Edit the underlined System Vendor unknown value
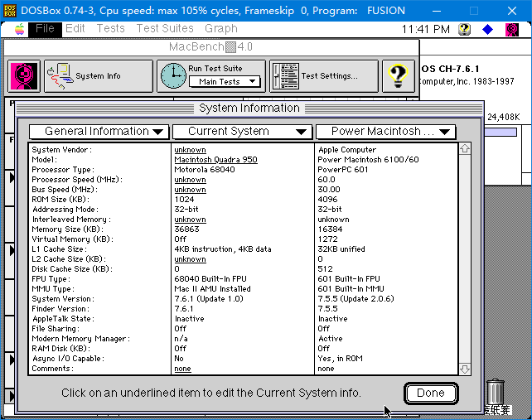532x420 pixels. [190, 150]
